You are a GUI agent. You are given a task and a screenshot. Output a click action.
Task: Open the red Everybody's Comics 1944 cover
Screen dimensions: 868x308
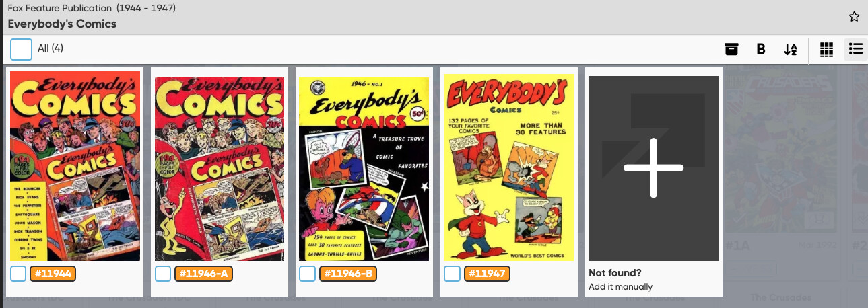click(75, 166)
